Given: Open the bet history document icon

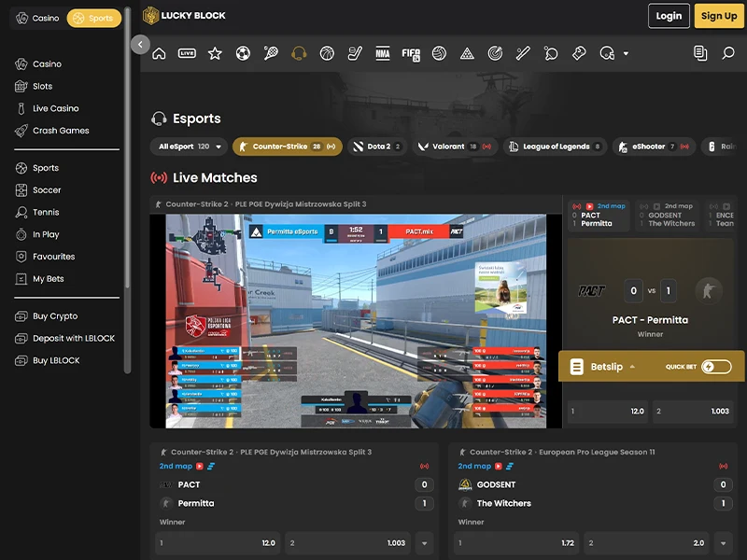Looking at the screenshot, I should pos(700,53).
